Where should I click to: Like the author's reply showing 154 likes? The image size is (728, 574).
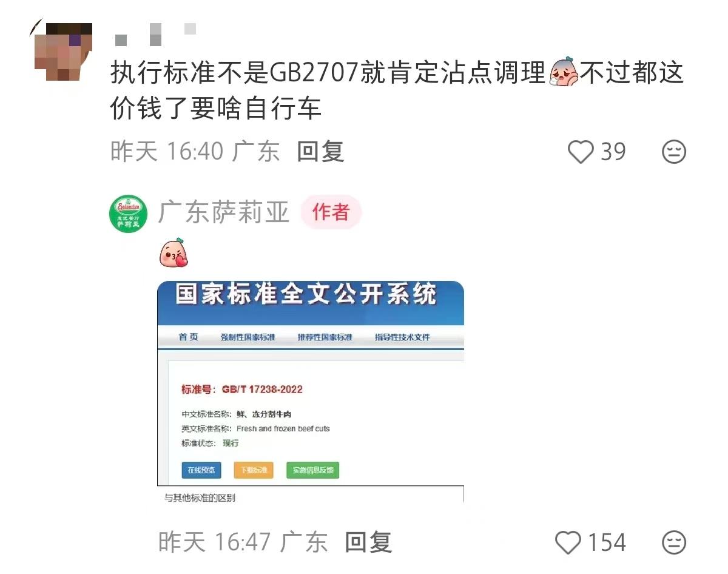568,542
